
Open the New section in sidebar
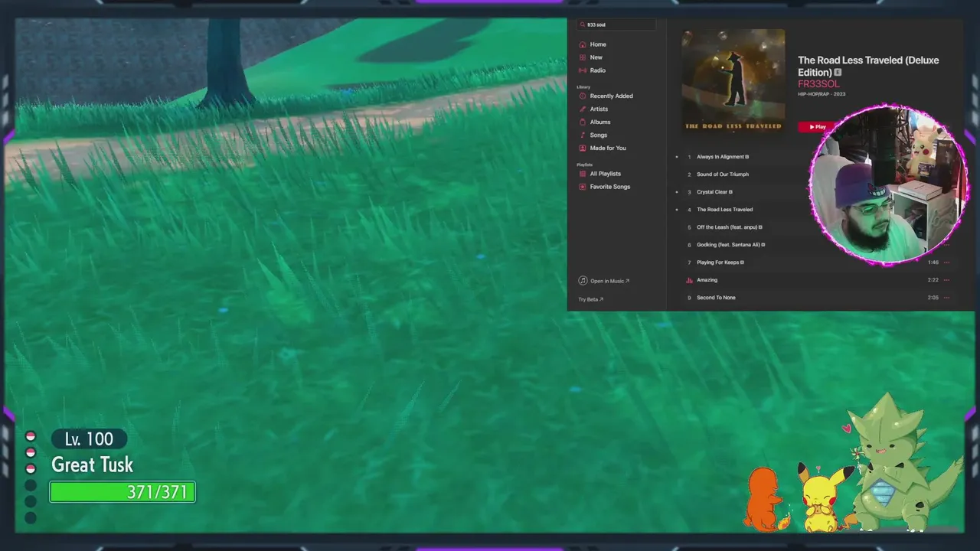click(596, 57)
